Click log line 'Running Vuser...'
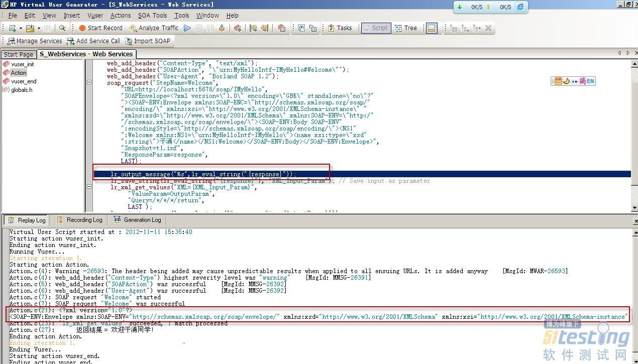The image size is (638, 364). 37,252
